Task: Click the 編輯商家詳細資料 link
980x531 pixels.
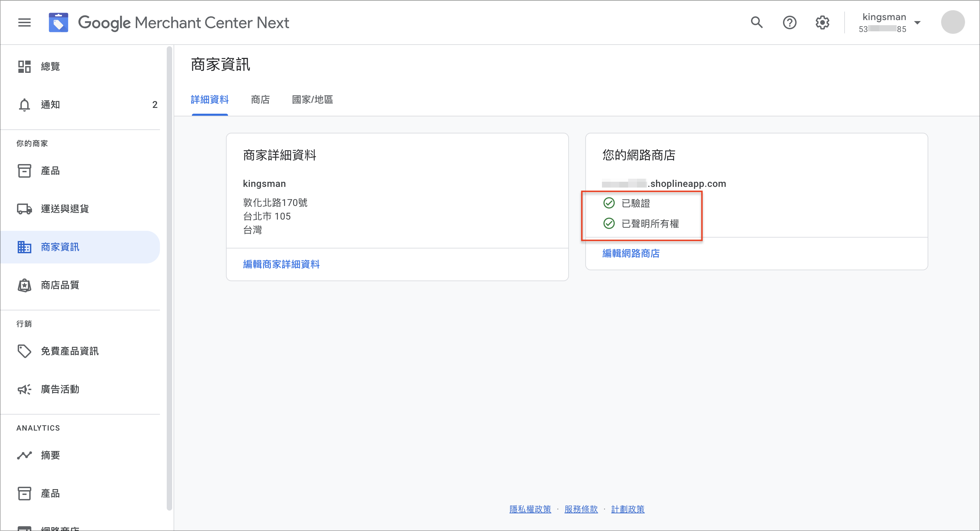Action: 281,264
